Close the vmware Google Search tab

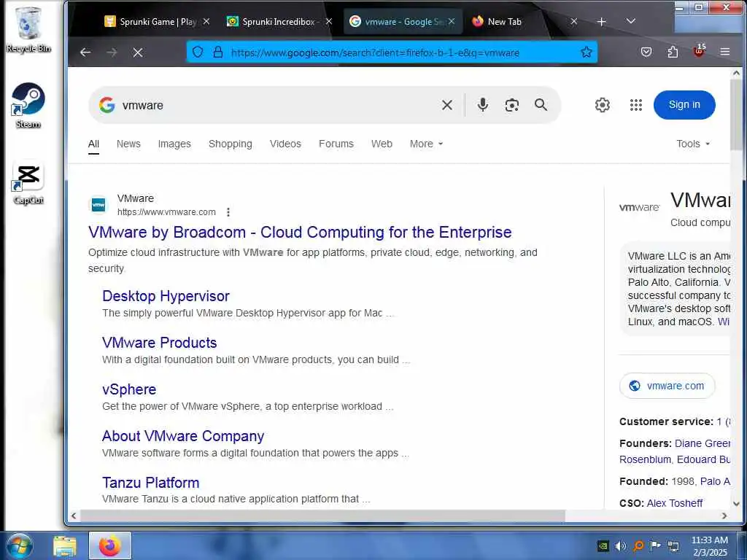(451, 21)
